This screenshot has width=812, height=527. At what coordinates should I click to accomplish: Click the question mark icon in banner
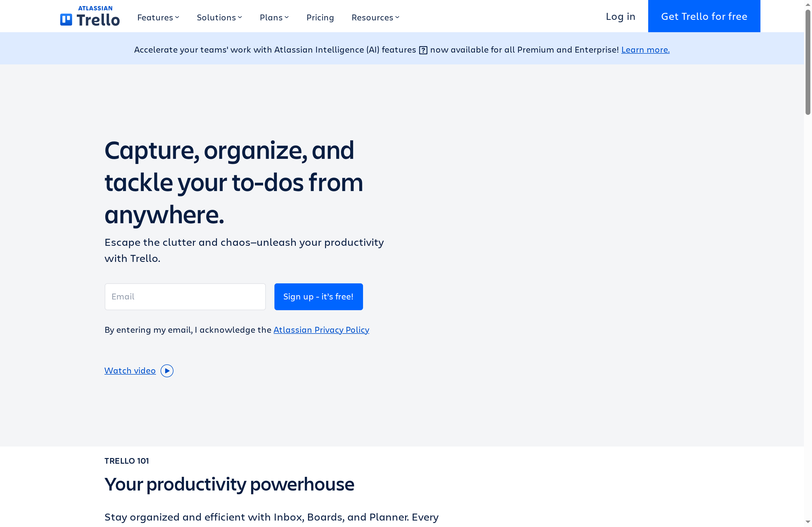423,50
